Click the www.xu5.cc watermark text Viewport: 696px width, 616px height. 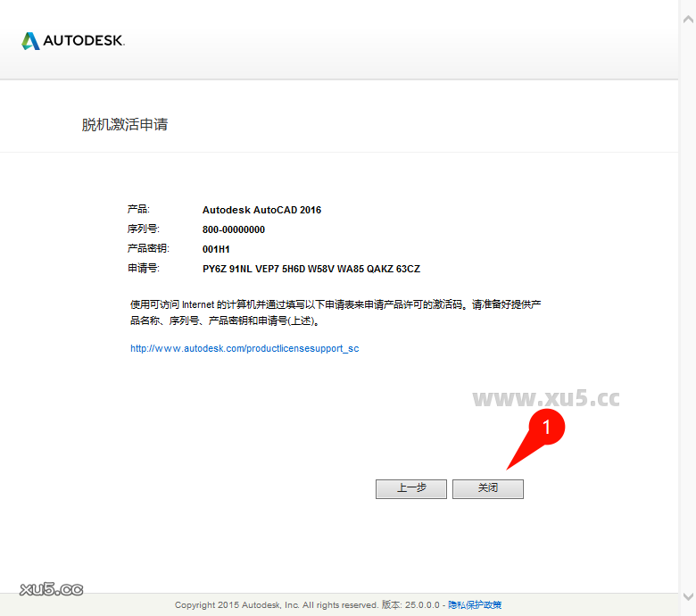pos(545,399)
